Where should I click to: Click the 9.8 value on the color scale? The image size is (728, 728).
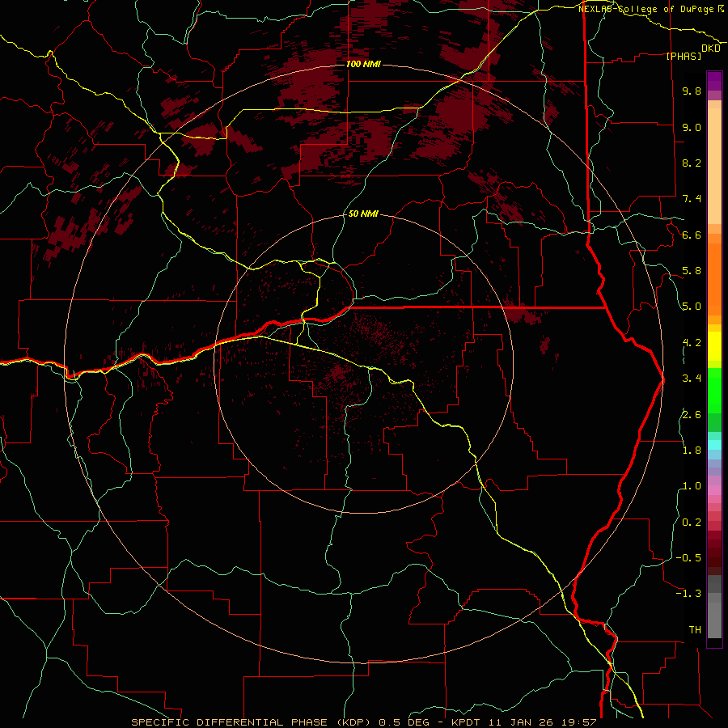(x=692, y=91)
